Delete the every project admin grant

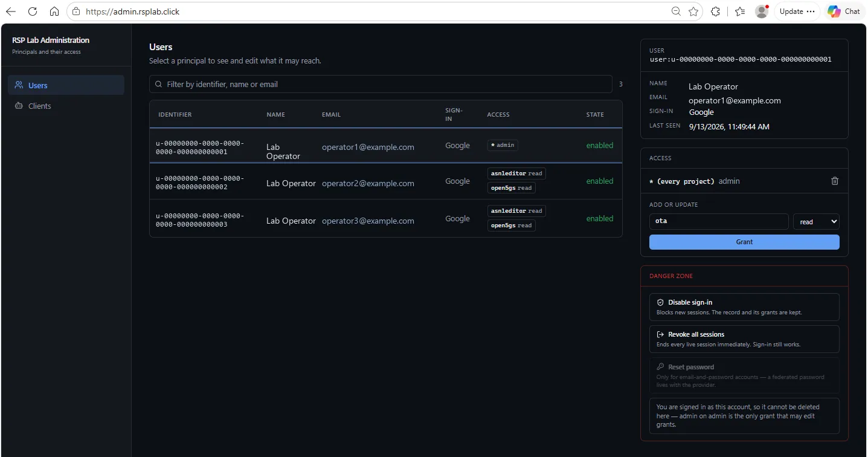[835, 181]
